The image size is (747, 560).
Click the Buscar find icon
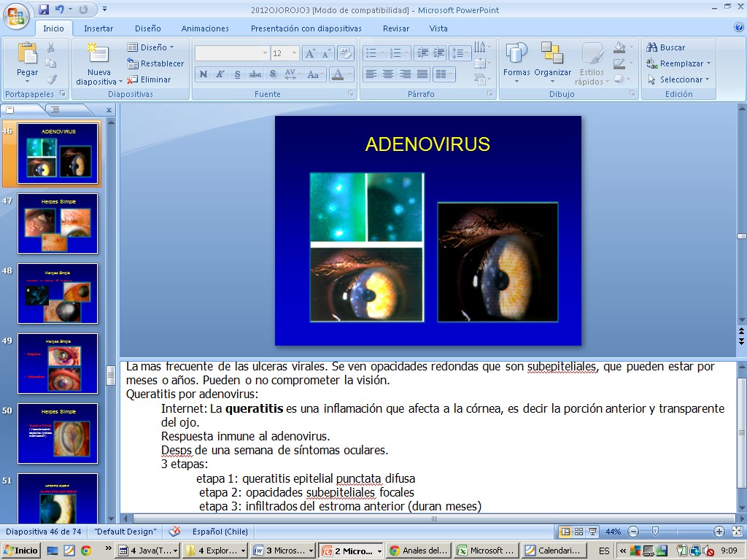653,47
